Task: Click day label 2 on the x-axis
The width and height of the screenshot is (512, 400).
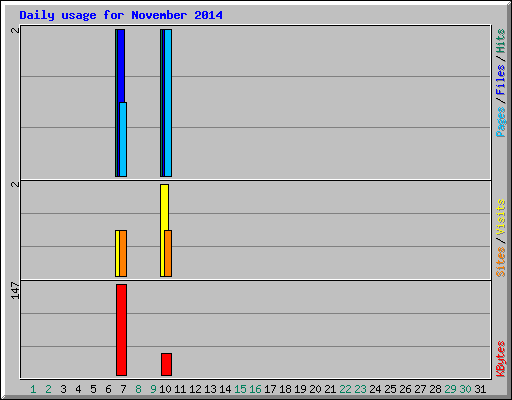Action: (48, 389)
